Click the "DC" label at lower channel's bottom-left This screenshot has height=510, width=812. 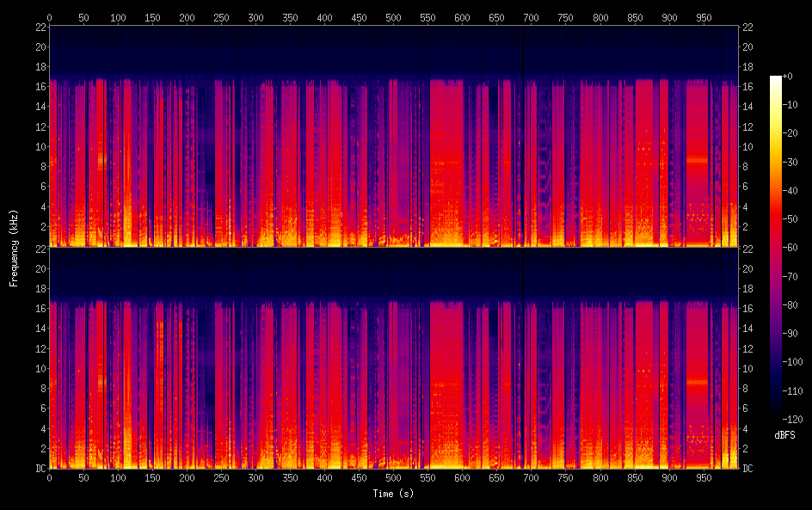click(x=40, y=469)
